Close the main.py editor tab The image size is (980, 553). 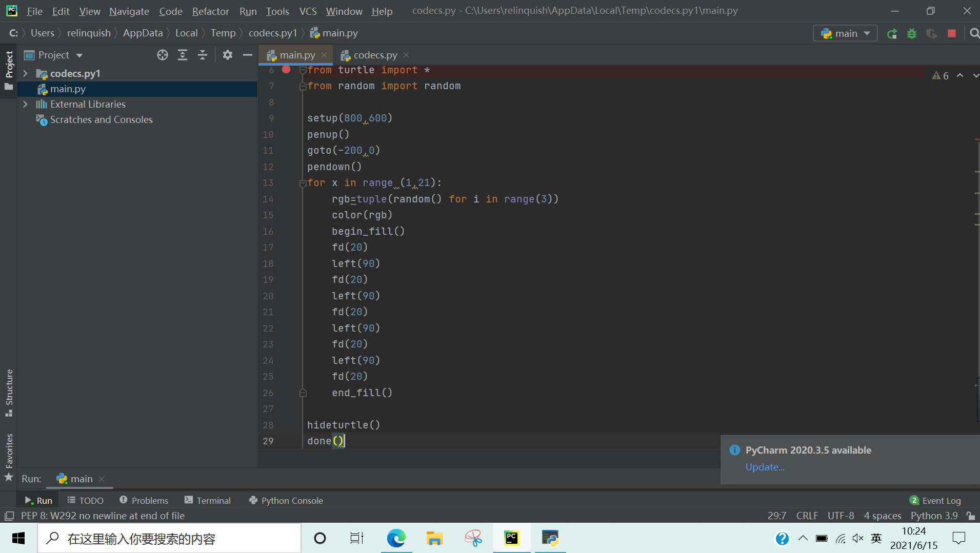(324, 55)
